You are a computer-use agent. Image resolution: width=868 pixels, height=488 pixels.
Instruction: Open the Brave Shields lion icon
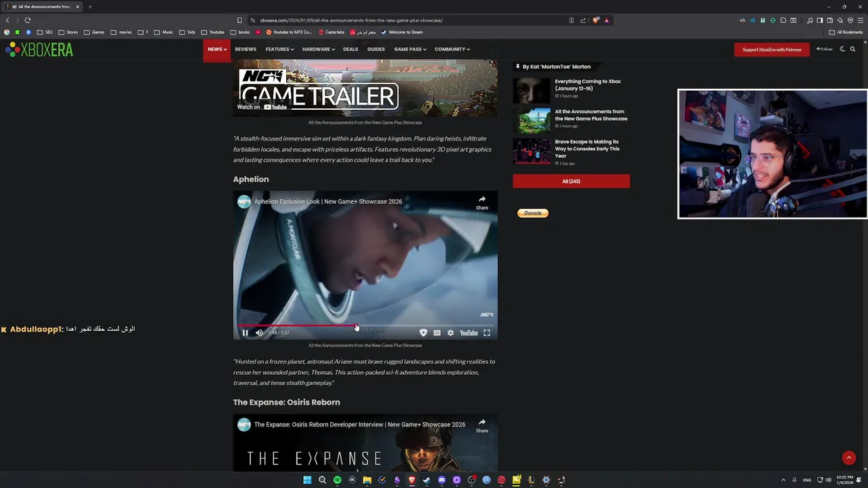tap(596, 20)
